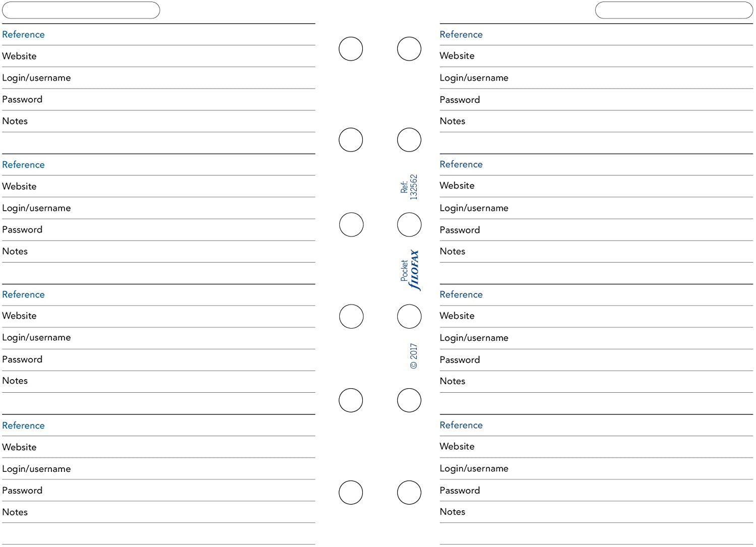756x547 pixels.
Task: Click the Notes line of the second left-page entry
Action: pyautogui.click(x=158, y=251)
